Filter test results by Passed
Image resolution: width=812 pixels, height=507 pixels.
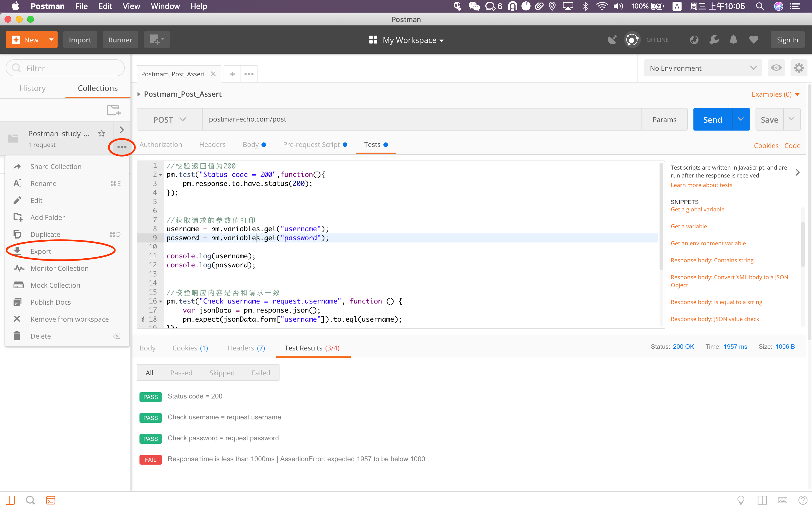(x=181, y=373)
